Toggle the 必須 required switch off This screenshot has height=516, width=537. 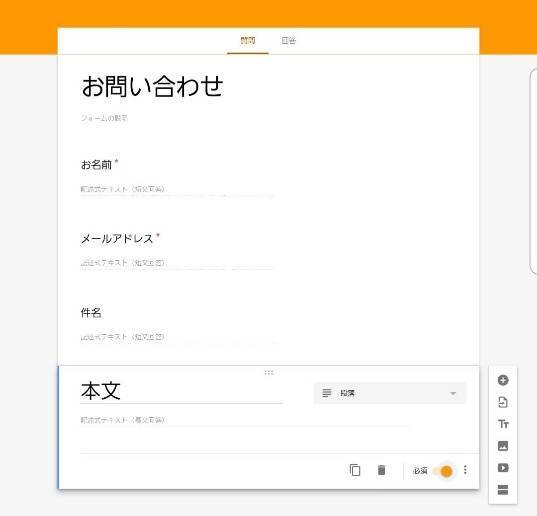(443, 471)
